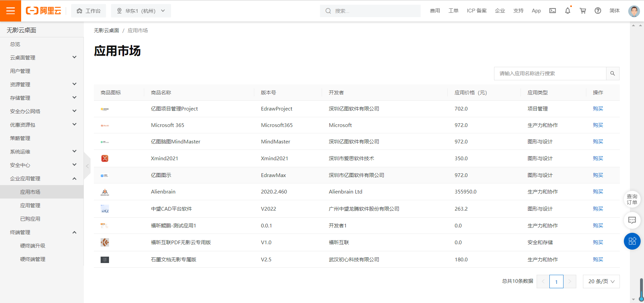The height and width of the screenshot is (303, 644).
Task: Select 已购应用 in the sidebar
Action: (42, 219)
